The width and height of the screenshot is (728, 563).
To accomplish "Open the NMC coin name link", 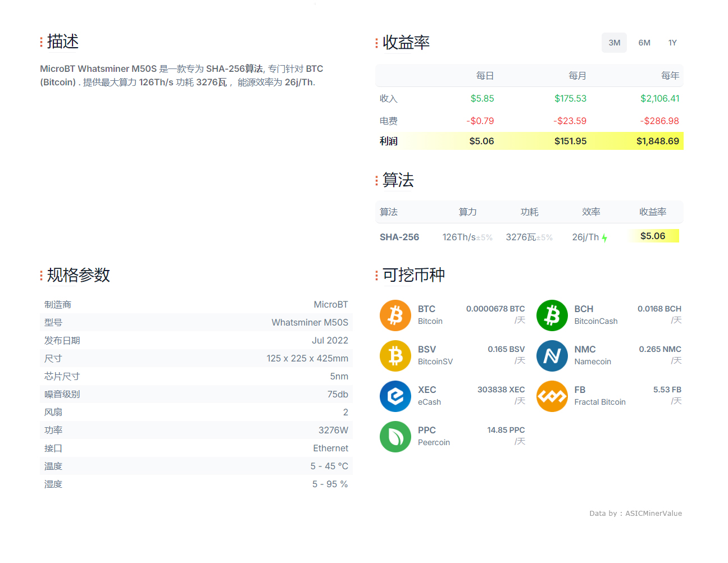I will (585, 349).
